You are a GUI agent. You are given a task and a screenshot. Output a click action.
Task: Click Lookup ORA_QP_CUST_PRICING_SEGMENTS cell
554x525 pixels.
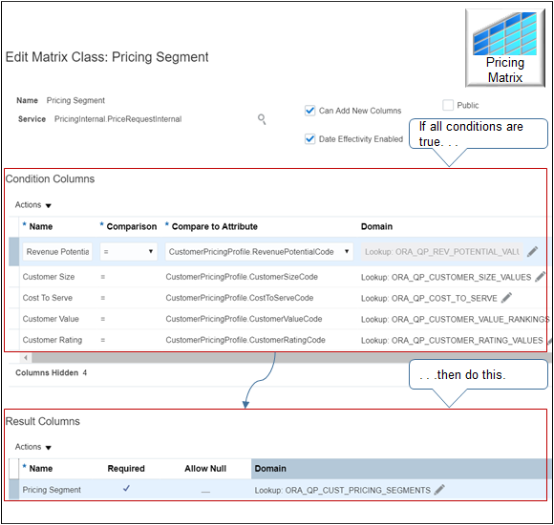tap(342, 490)
